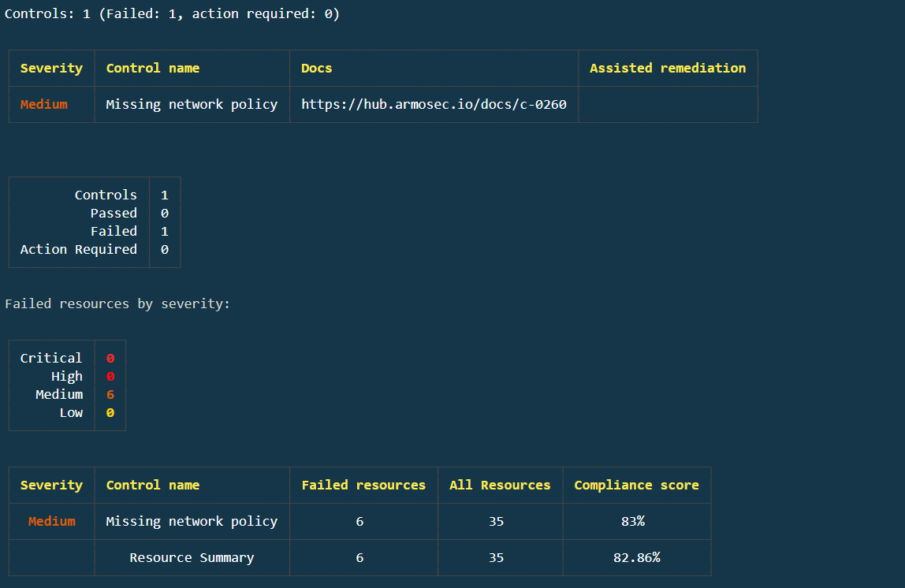Select the 'Resource Summary' row label
905x588 pixels.
[192, 558]
